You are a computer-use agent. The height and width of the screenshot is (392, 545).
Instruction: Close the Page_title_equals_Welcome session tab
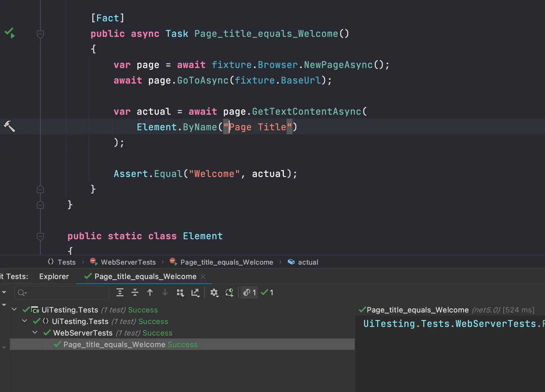203,277
